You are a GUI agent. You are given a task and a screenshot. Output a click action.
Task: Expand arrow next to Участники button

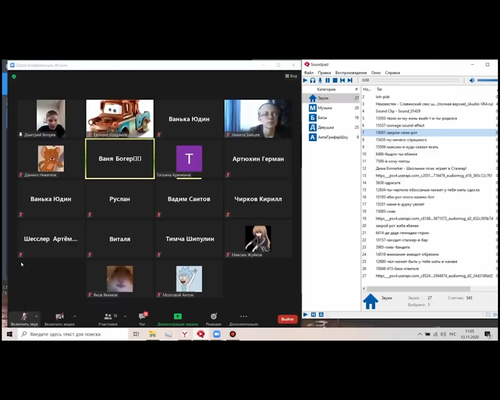click(x=125, y=316)
